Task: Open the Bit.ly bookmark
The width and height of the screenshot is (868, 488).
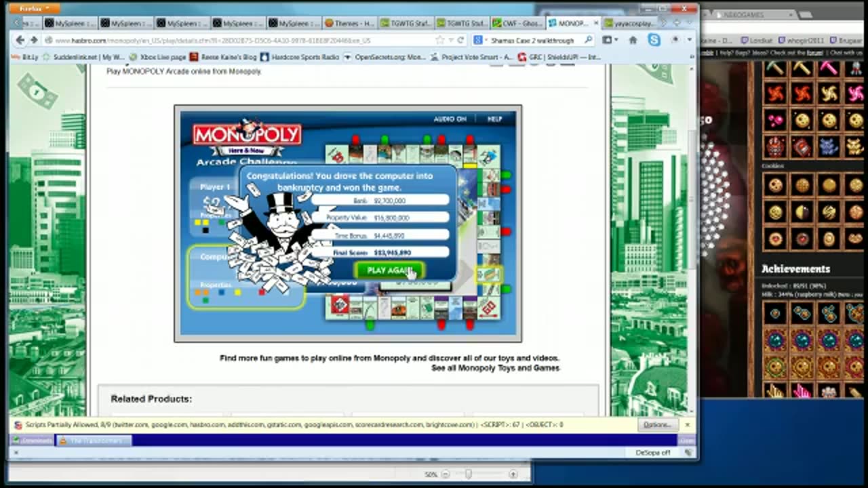Action: pyautogui.click(x=25, y=57)
